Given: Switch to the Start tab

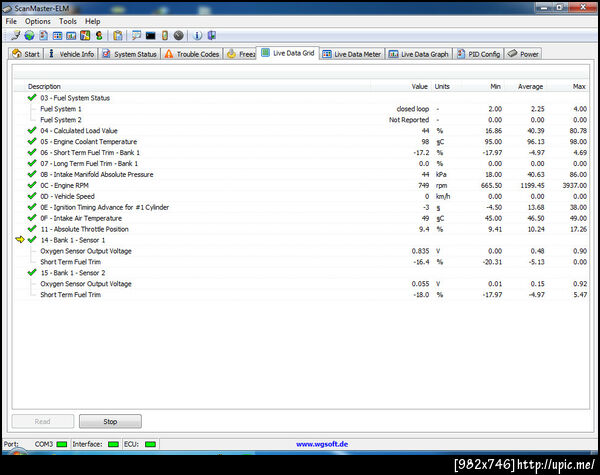Looking at the screenshot, I should tap(26, 54).
